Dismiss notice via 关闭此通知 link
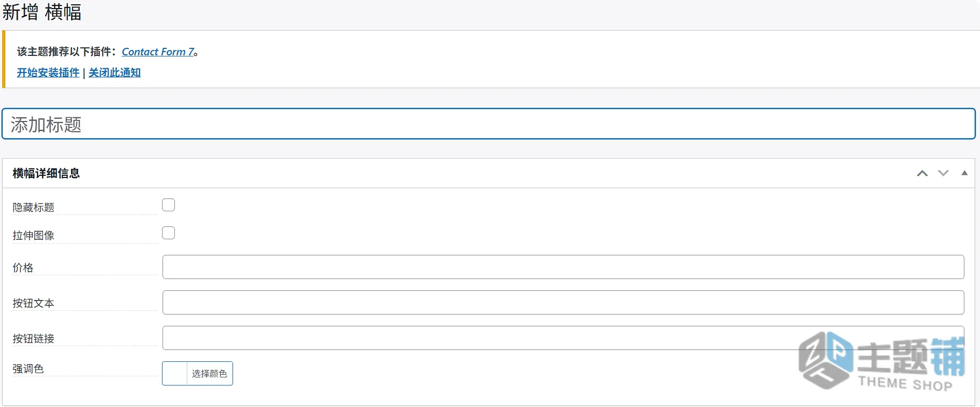Screen dimensions: 980x407 tap(115, 73)
